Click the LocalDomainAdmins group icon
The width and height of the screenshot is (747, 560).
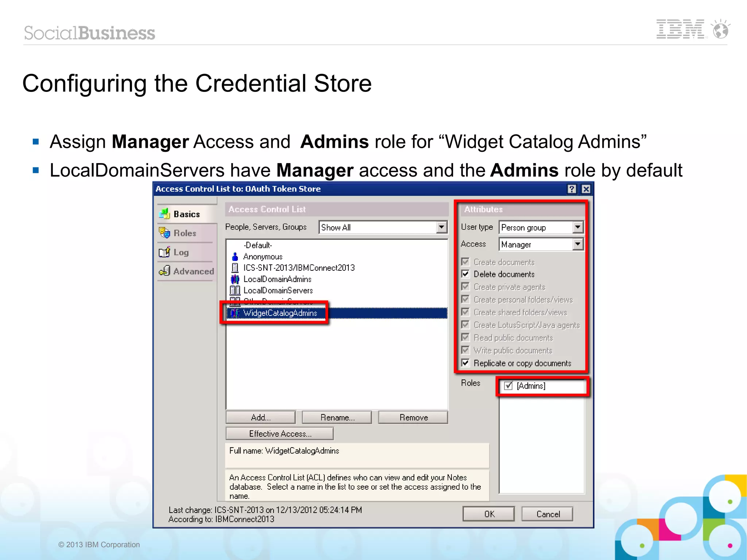point(235,279)
